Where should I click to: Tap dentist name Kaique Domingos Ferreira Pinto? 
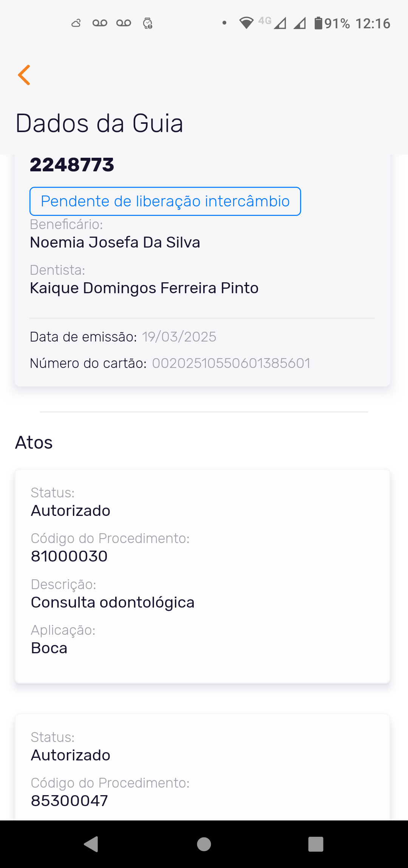[x=144, y=288]
